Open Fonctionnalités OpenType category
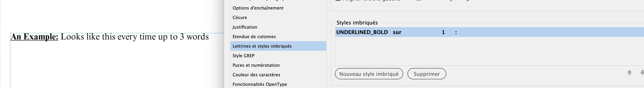The image size is (644, 88). point(260,85)
